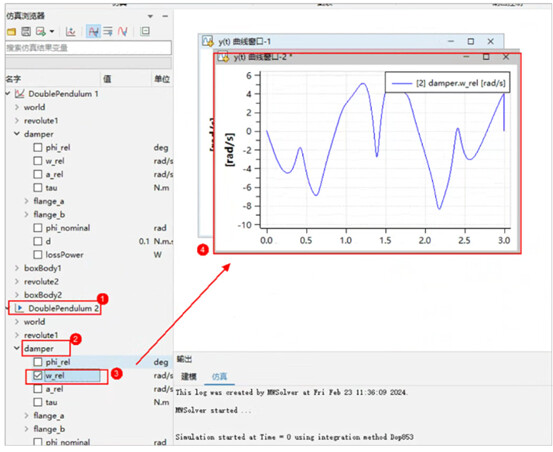Click the export results image icon
The width and height of the screenshot is (553, 452).
click(41, 32)
